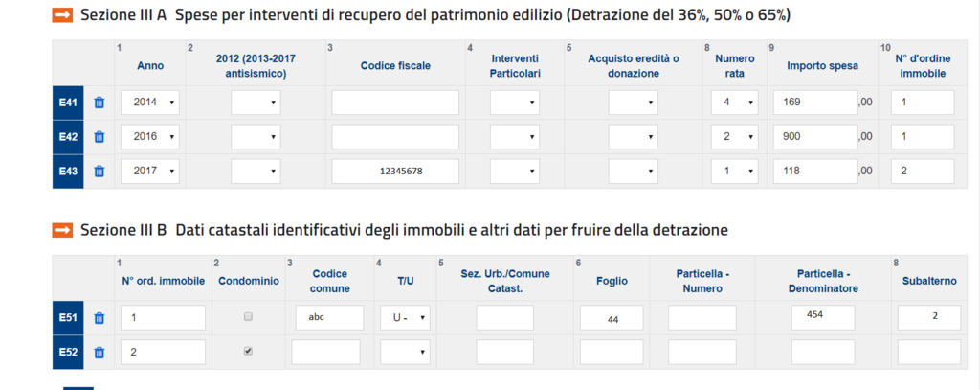Remove row E51 using trash icon

(x=99, y=318)
